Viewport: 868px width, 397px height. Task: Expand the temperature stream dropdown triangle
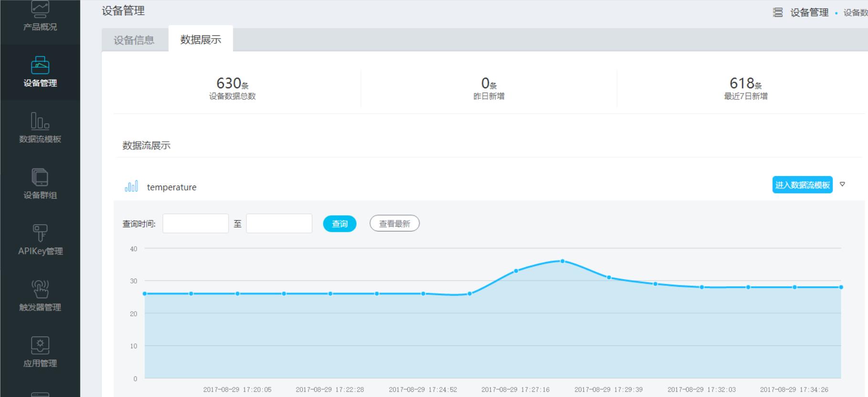tap(842, 184)
